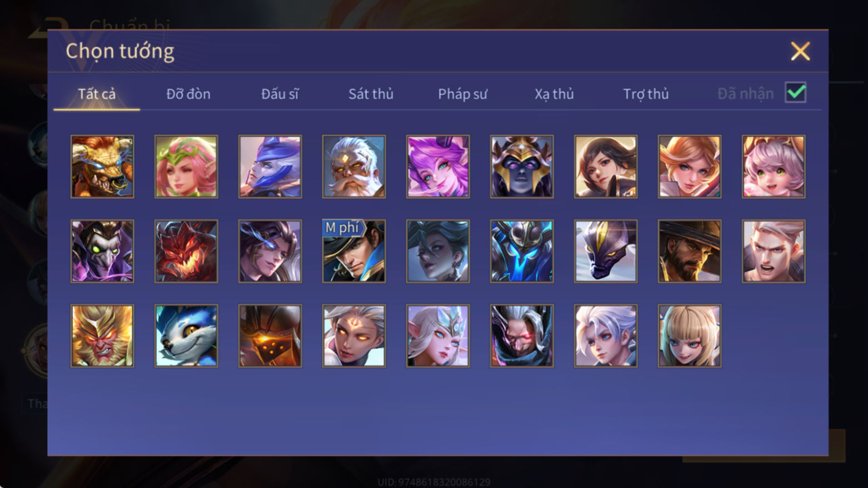This screenshot has width=868, height=488.
Task: Switch to the 'Trợ thủ' tab
Action: coord(646,94)
